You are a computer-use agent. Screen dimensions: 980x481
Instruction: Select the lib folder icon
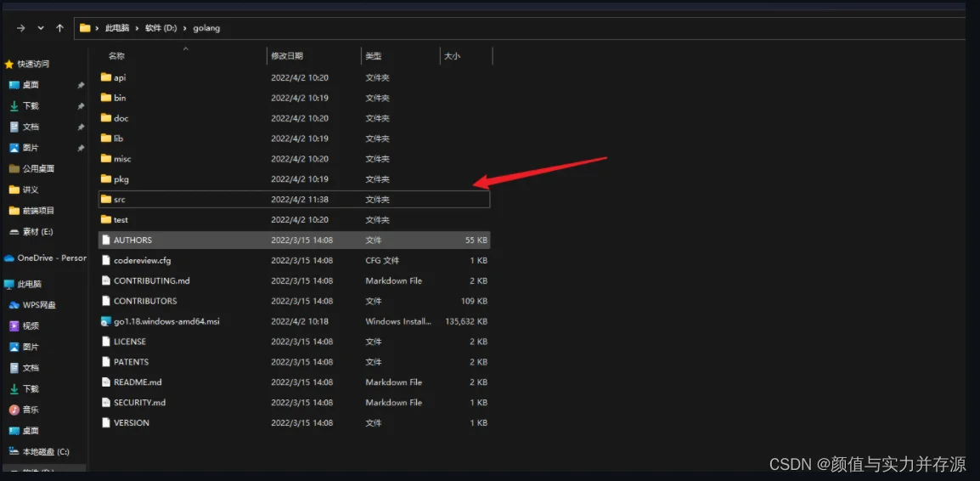point(105,139)
